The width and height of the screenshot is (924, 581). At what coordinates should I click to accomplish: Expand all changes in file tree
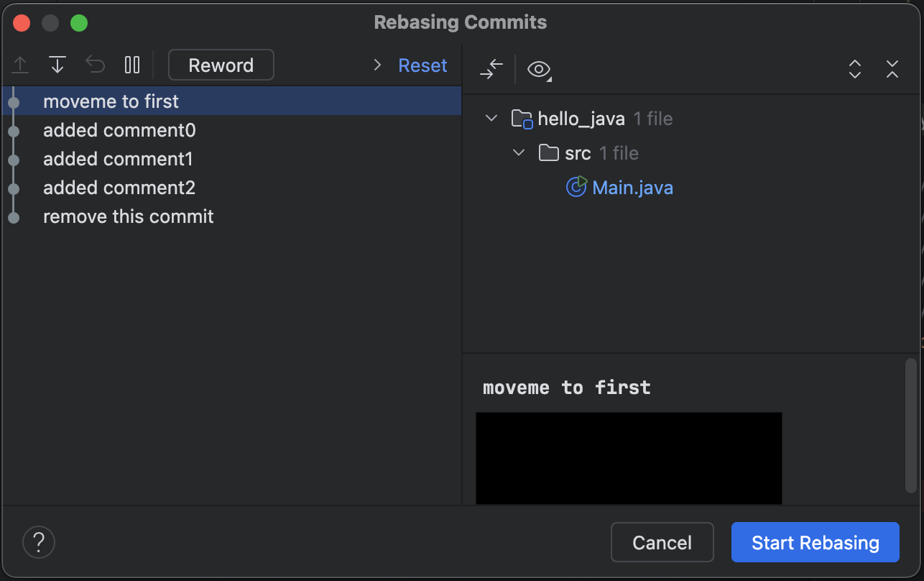click(x=855, y=69)
